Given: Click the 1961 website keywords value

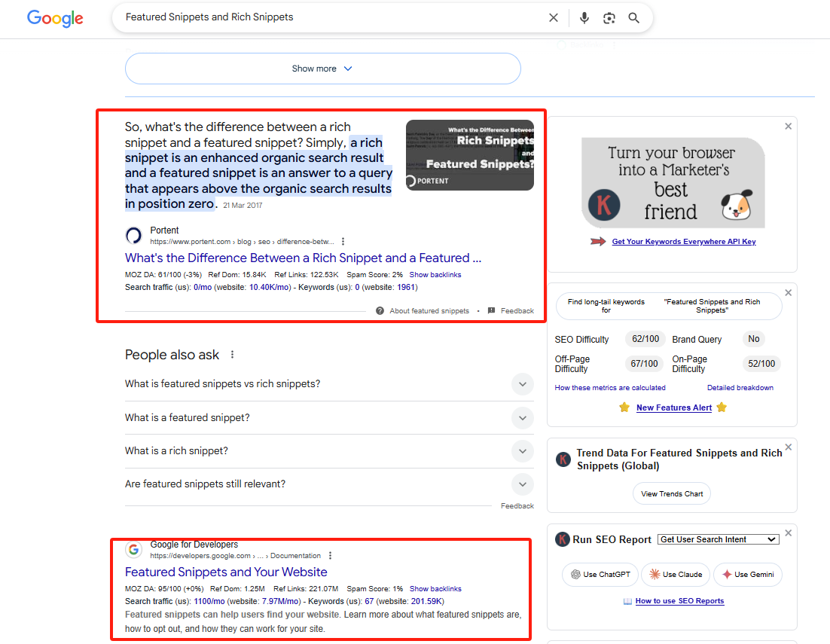Looking at the screenshot, I should 406,287.
